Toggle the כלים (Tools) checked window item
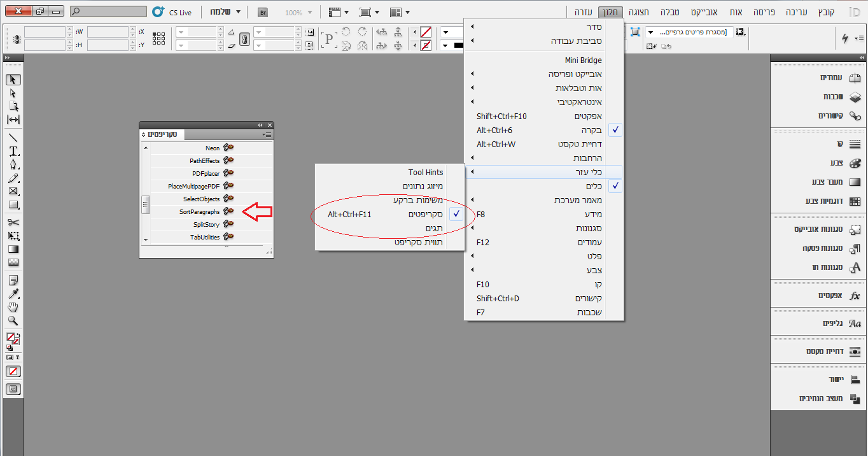The height and width of the screenshot is (456, 868). pyautogui.click(x=545, y=186)
